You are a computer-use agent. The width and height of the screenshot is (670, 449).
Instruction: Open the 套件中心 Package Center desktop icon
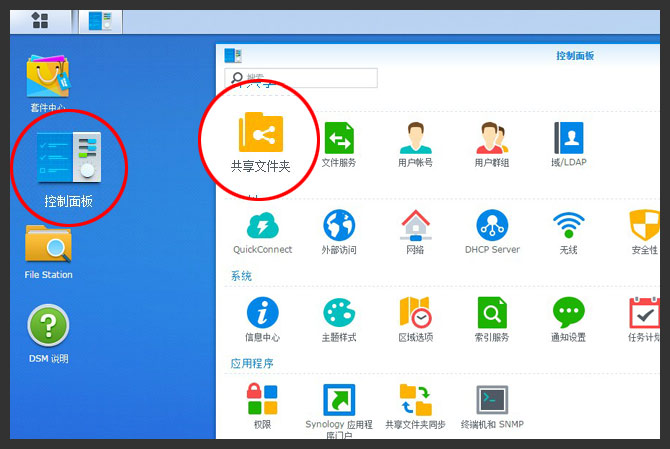click(48, 83)
